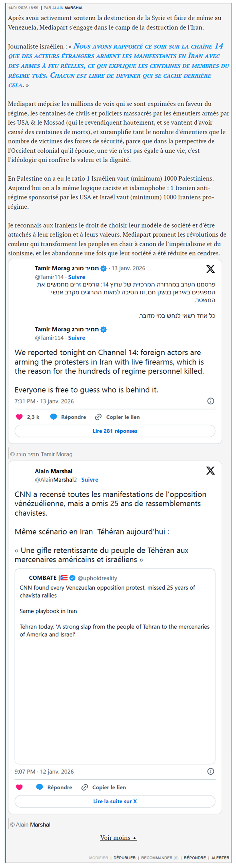Open Lire 281 réponses button

pyautogui.click(x=115, y=431)
